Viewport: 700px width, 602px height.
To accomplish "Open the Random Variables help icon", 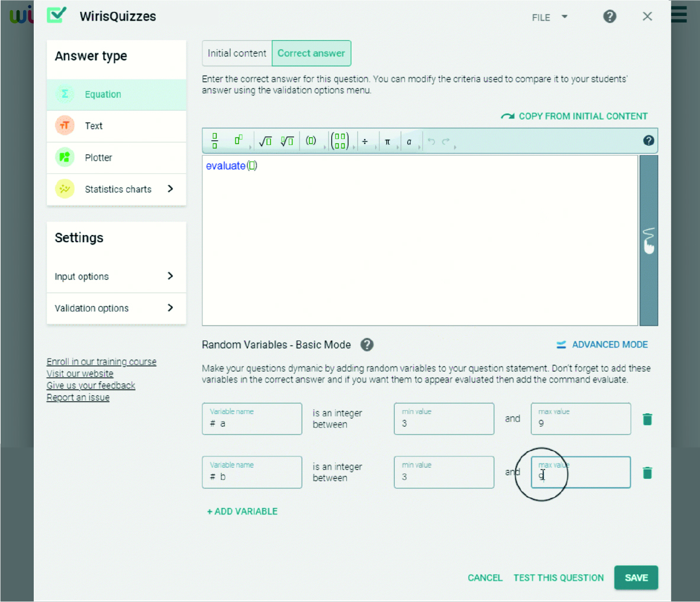I will [367, 345].
